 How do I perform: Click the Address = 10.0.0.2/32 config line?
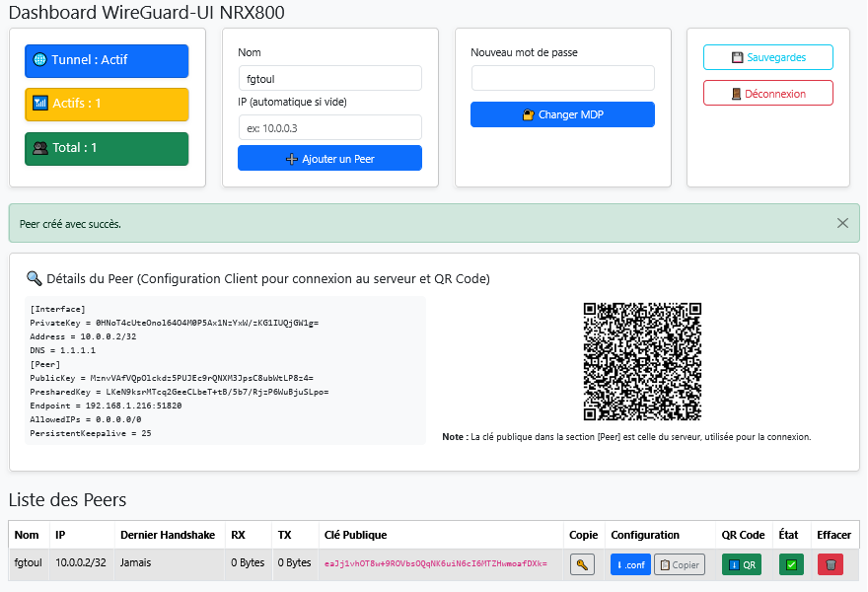click(x=83, y=336)
